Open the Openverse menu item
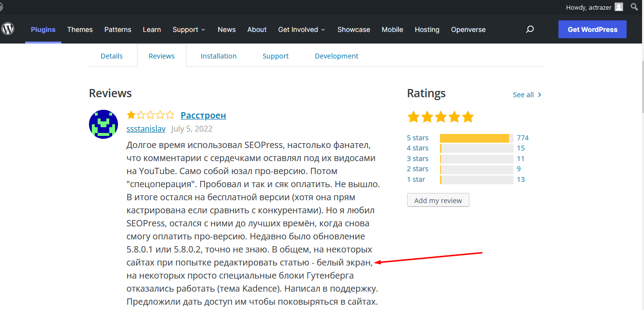This screenshot has height=310, width=644. (x=468, y=30)
